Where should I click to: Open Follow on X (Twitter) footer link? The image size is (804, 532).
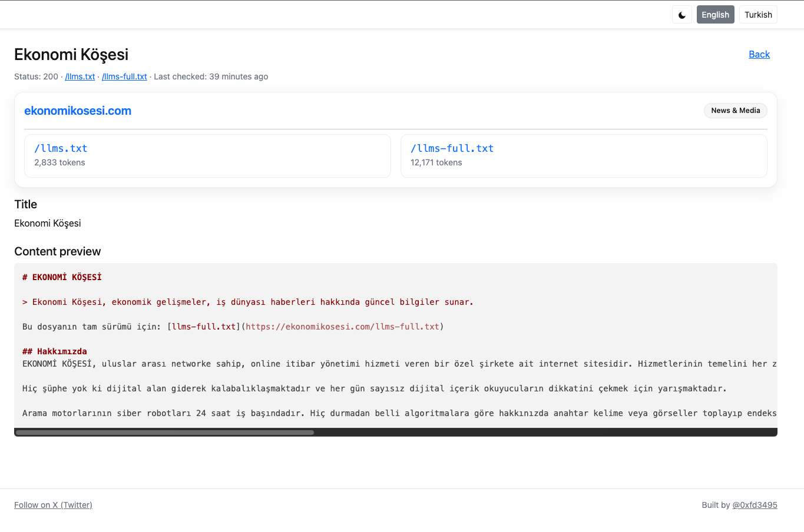(53, 505)
